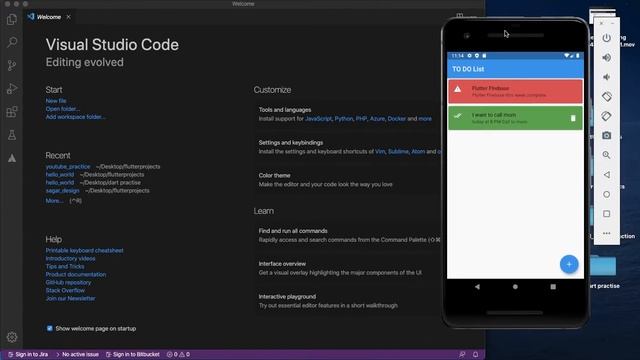Open the Extensions view
The height and width of the screenshot is (360, 640).
[x=12, y=112]
